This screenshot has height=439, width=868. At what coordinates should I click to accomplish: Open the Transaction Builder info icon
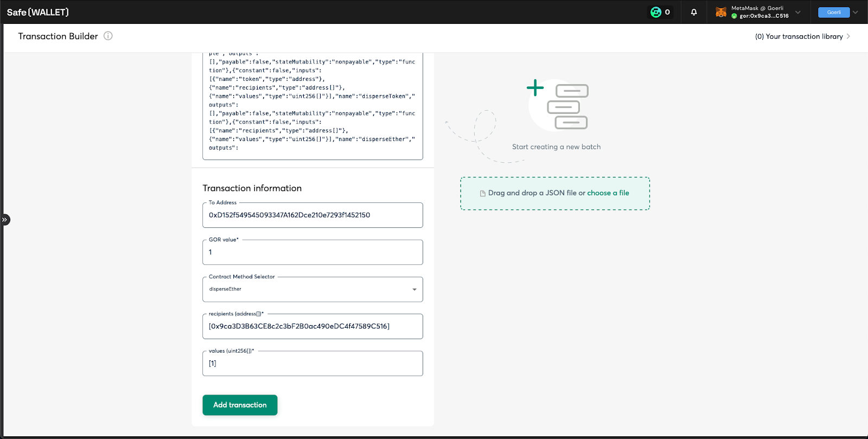click(108, 36)
